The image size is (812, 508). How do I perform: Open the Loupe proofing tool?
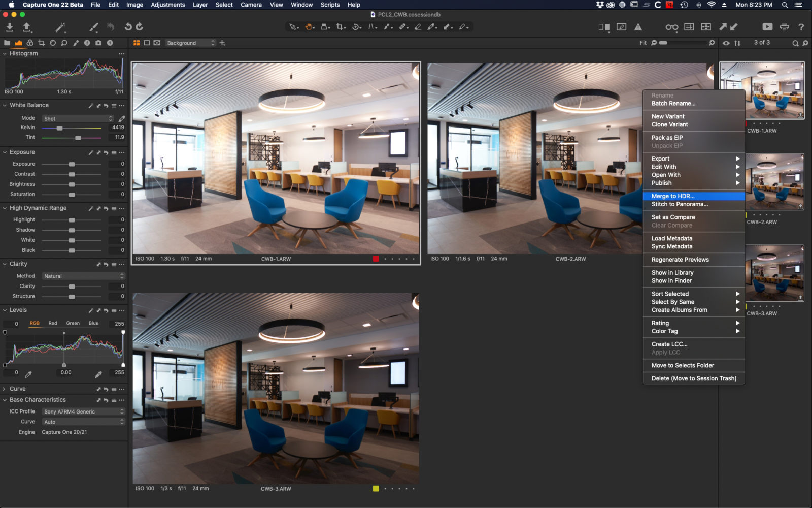coord(672,27)
